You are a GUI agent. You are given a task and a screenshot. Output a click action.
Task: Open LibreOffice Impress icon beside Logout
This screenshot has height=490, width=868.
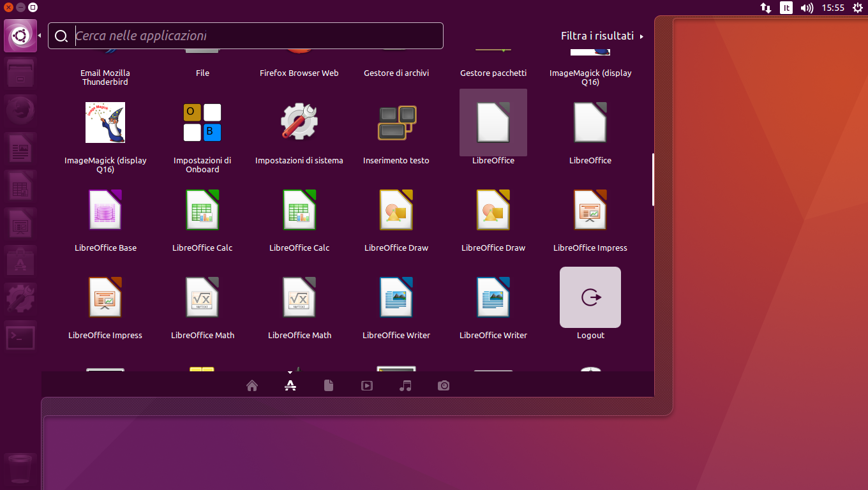[590, 210]
